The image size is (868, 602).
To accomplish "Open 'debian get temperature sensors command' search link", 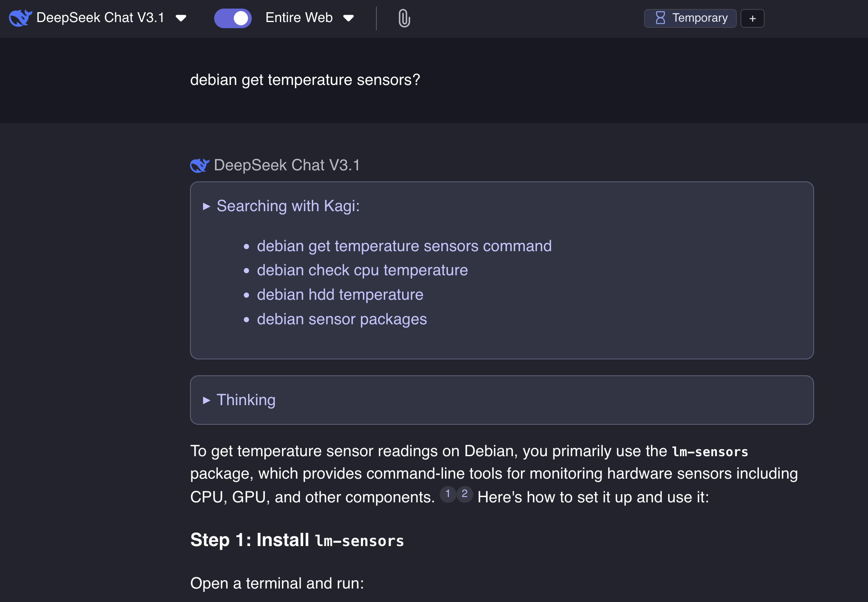I will pyautogui.click(x=404, y=246).
